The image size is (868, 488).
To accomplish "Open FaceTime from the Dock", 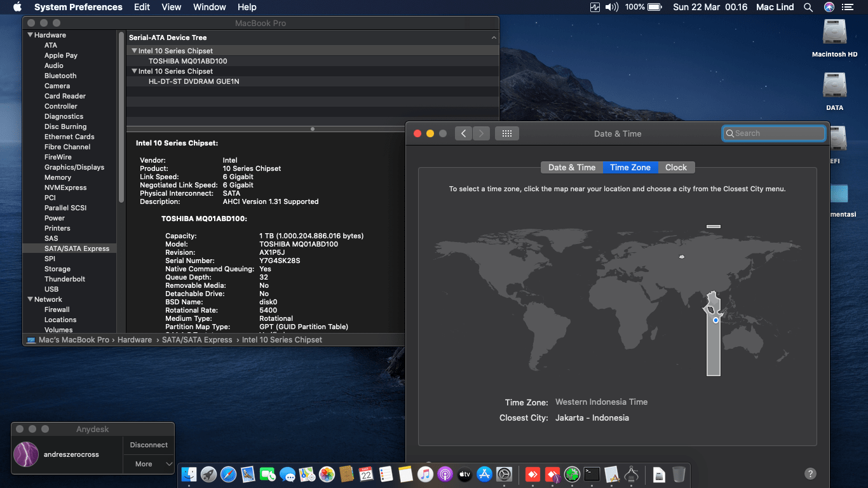I will [x=268, y=474].
